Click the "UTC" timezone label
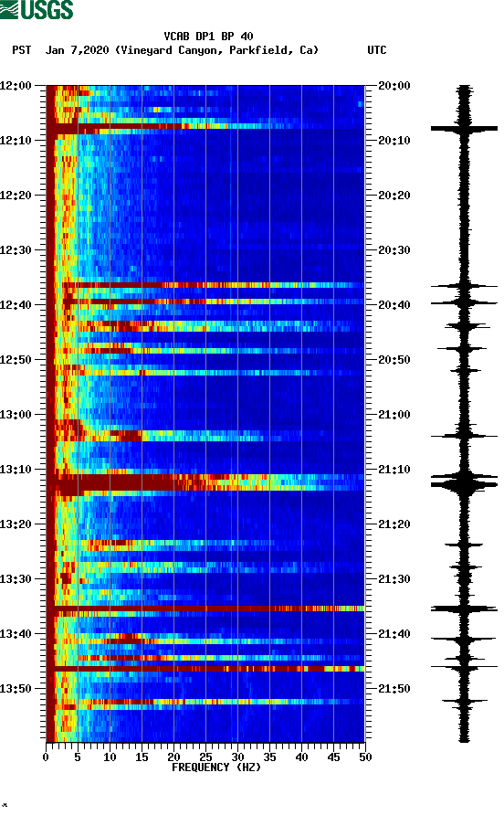 [x=377, y=50]
